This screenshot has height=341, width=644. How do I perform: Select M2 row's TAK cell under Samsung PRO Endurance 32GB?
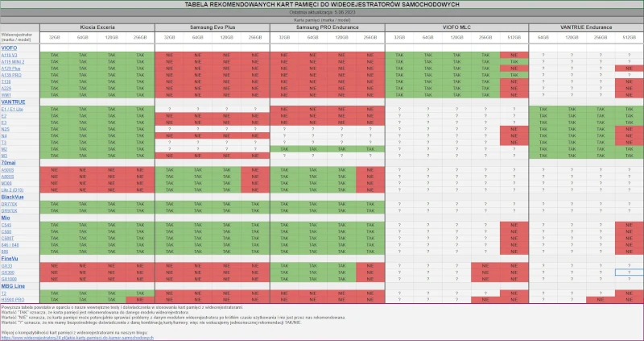click(284, 149)
